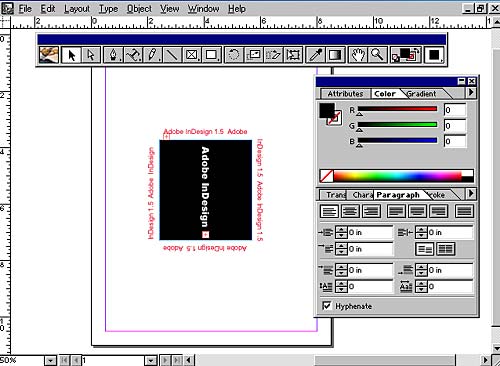The height and width of the screenshot is (366, 500).
Task: Apply align right paragraph button
Action: [x=371, y=211]
